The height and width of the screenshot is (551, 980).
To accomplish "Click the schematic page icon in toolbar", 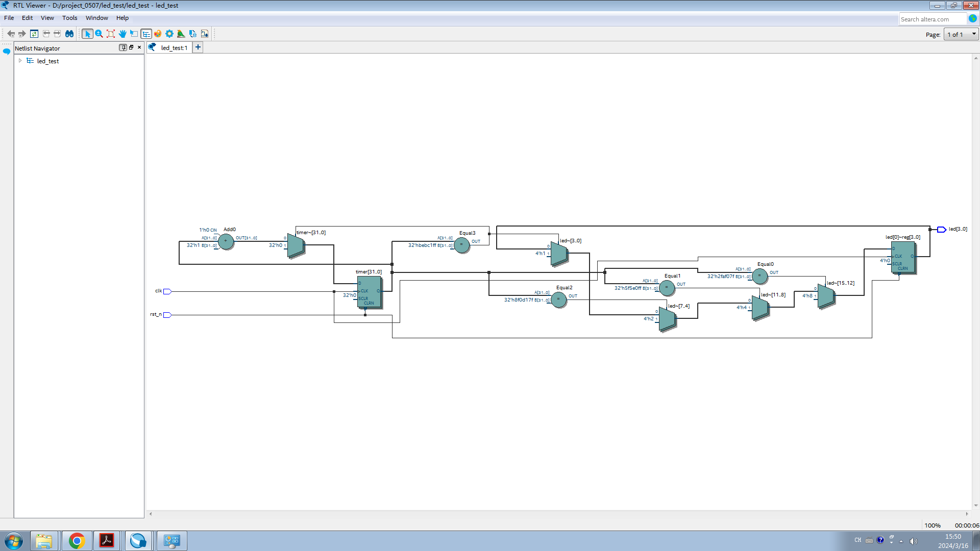I will pyautogui.click(x=205, y=34).
